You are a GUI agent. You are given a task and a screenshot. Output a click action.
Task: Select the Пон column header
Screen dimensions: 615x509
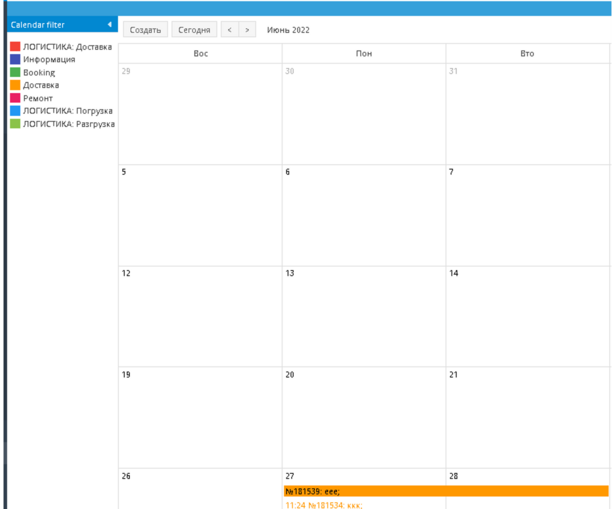(364, 53)
